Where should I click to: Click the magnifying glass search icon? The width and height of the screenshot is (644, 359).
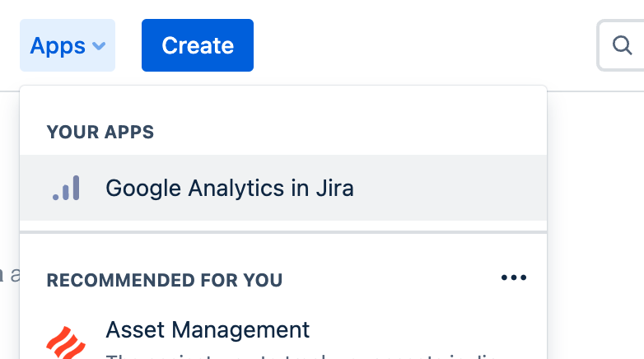[623, 45]
